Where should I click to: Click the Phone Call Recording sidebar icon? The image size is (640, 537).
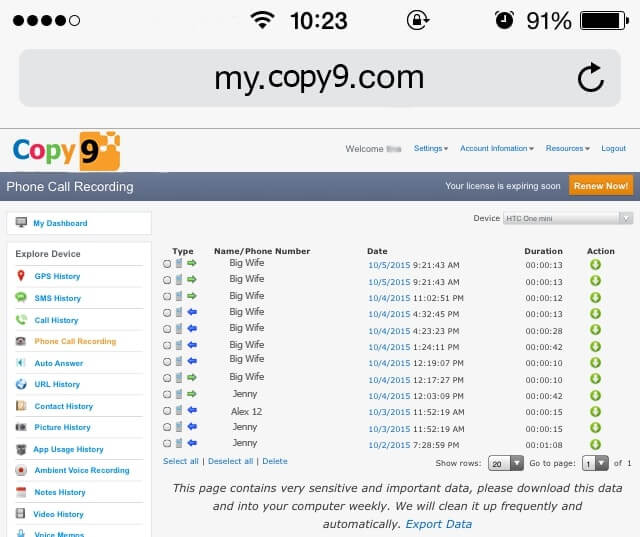(x=21, y=341)
